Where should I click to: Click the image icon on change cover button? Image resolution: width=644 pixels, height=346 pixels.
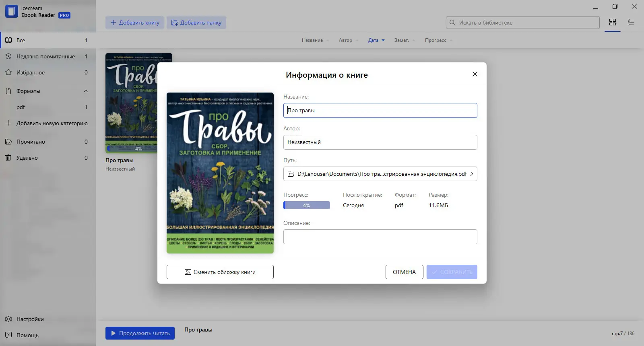(x=188, y=272)
